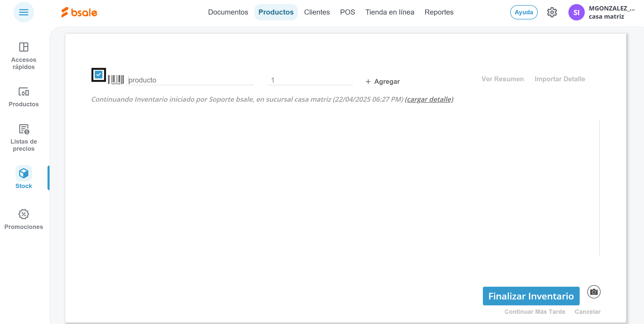Click the camera snapshot icon
644x324 pixels.
coord(594,292)
